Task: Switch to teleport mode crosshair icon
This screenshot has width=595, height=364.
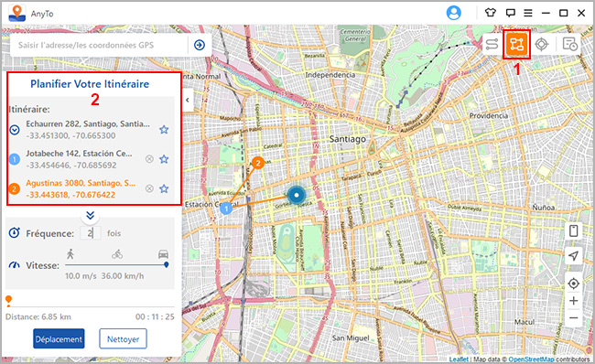Action: pyautogui.click(x=542, y=45)
